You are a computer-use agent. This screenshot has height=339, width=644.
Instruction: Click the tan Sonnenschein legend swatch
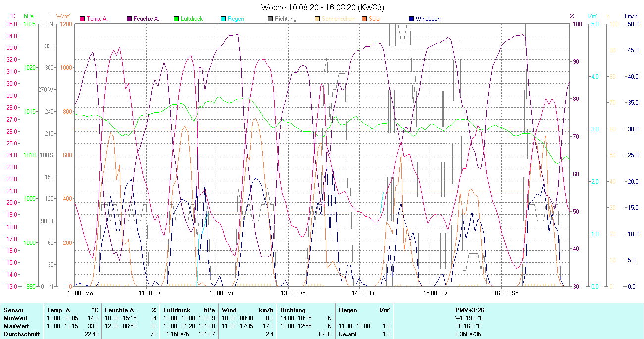pyautogui.click(x=317, y=19)
